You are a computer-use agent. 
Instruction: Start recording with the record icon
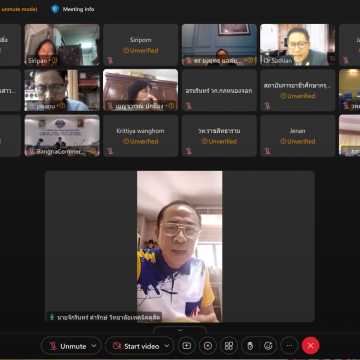coord(208,346)
